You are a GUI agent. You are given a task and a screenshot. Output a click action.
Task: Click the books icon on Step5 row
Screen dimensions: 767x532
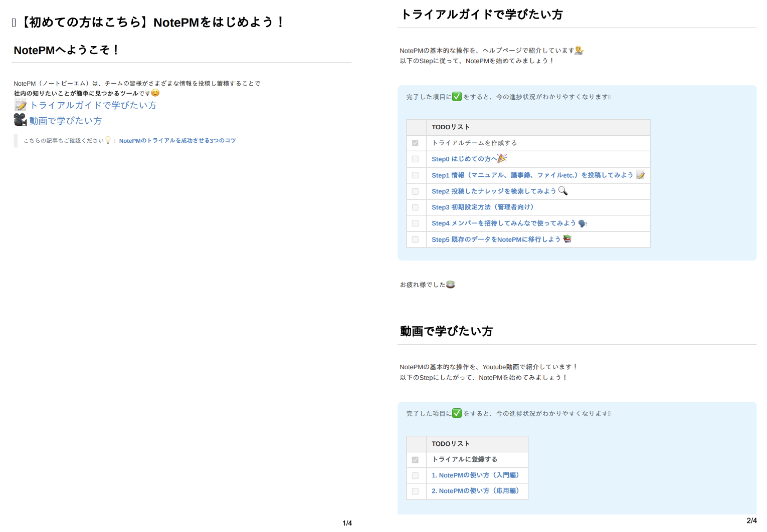567,239
